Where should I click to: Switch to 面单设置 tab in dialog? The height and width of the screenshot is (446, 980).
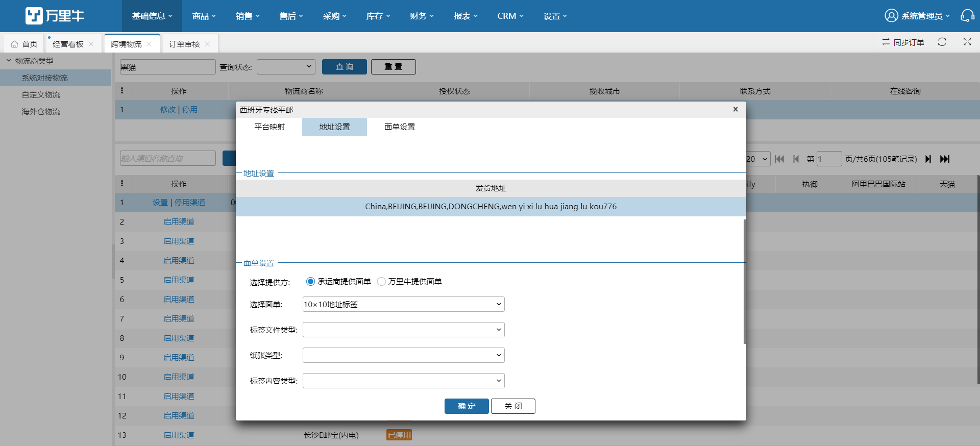click(x=400, y=127)
